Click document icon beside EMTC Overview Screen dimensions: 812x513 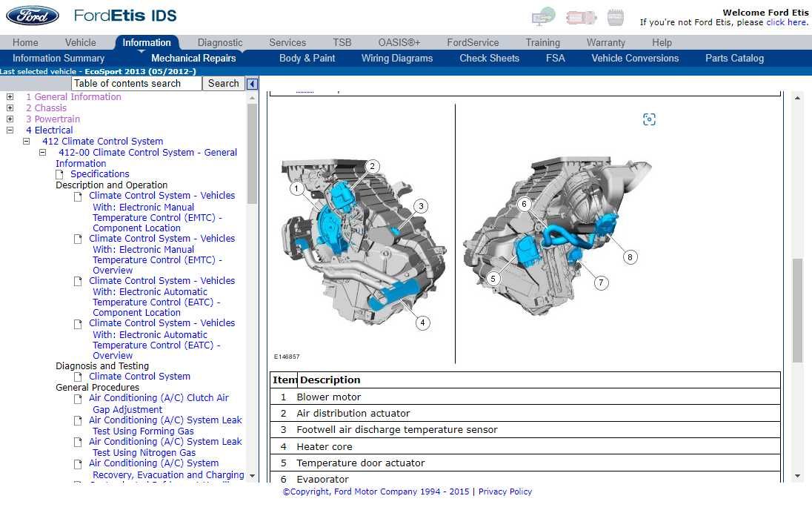click(78, 239)
